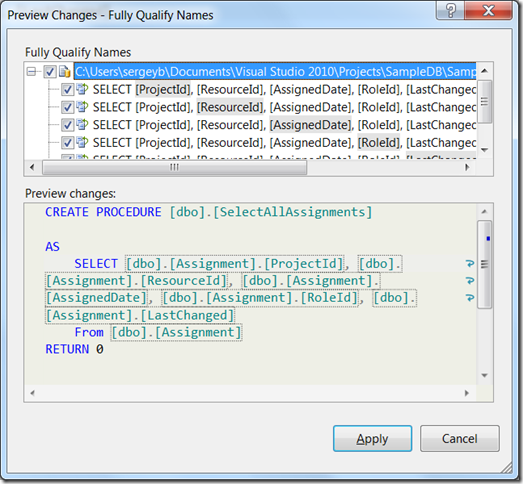Toggle checkbox for highlighted RoleId change

tap(67, 143)
